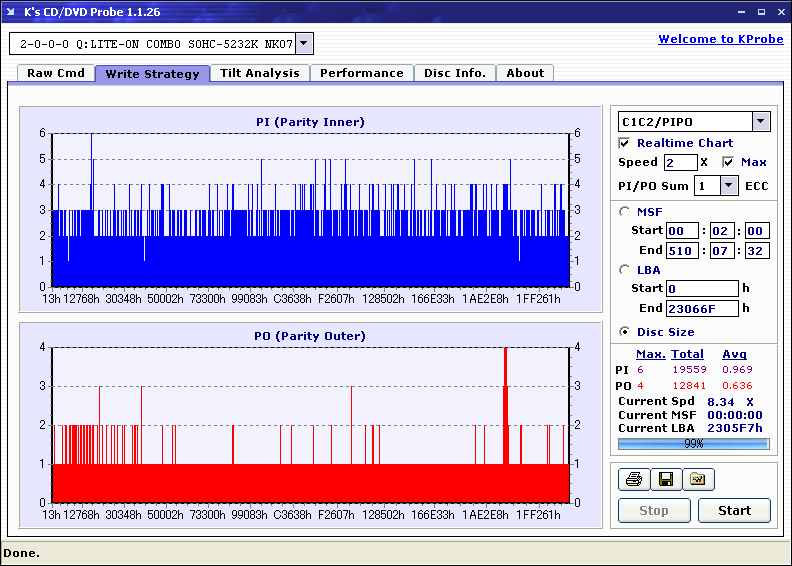Open the PI/PO Sum dropdown
The image size is (792, 566).
click(728, 186)
